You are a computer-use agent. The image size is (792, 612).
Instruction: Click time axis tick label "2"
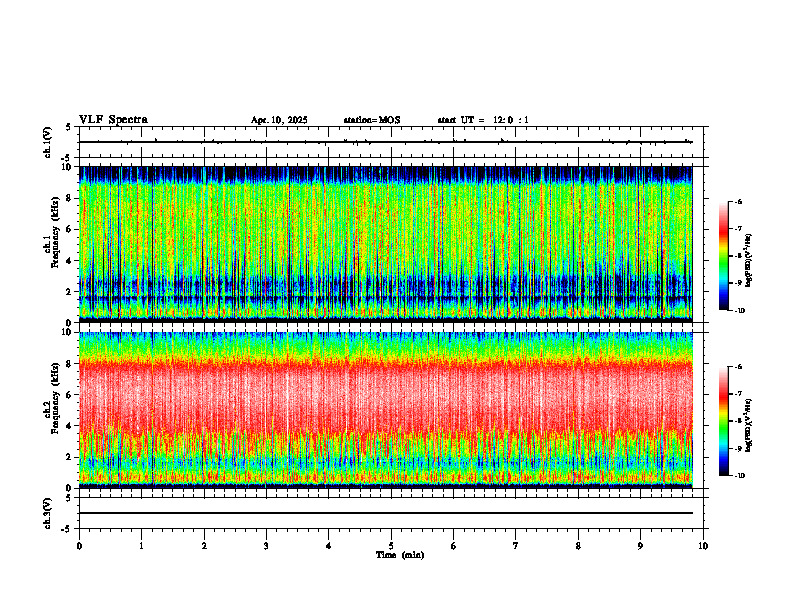204,546
